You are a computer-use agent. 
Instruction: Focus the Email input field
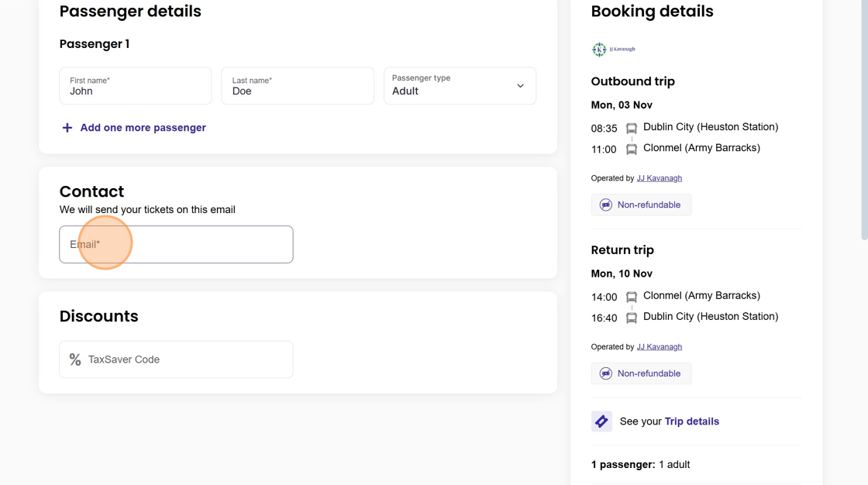pyautogui.click(x=176, y=245)
